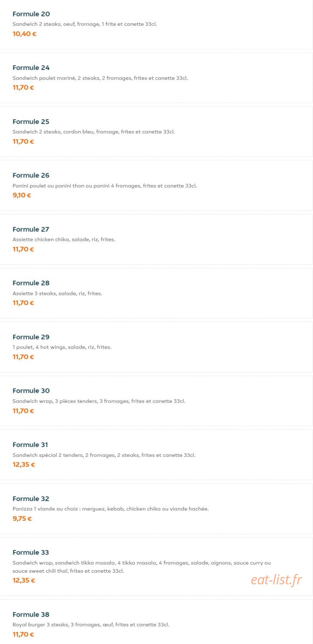Open Formule 32 panizza item
The width and height of the screenshot is (313, 644).
156,509
